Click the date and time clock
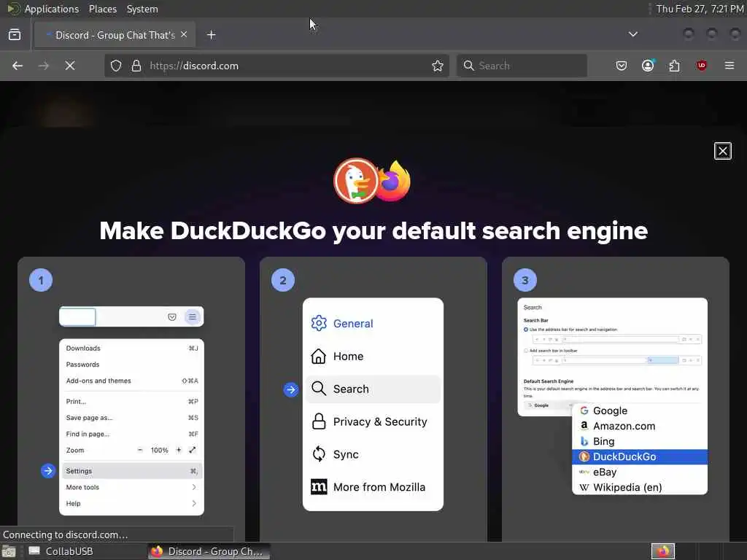The height and width of the screenshot is (560, 747). click(x=700, y=9)
